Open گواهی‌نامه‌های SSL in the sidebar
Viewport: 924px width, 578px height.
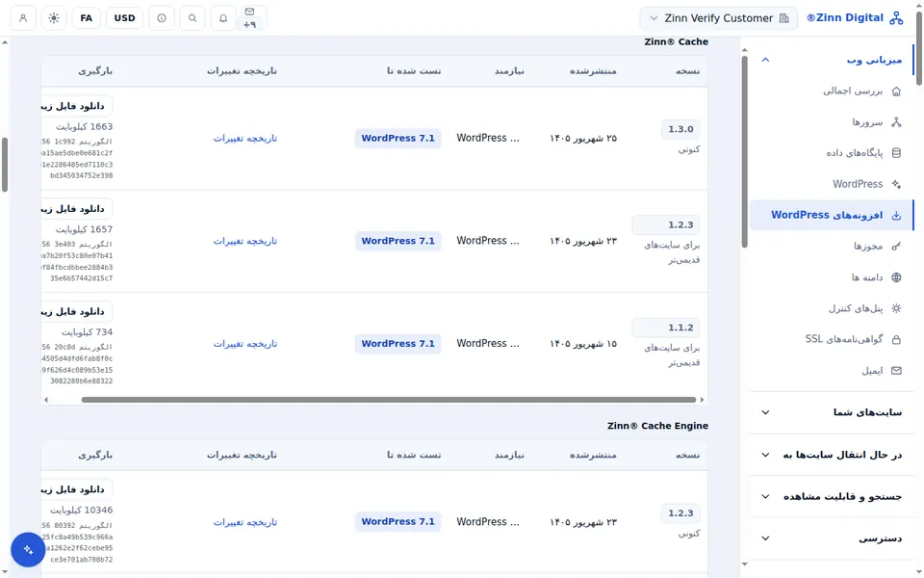832,340
